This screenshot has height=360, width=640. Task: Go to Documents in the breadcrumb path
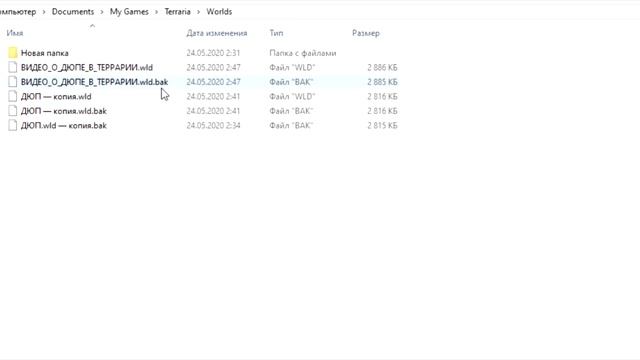click(73, 11)
